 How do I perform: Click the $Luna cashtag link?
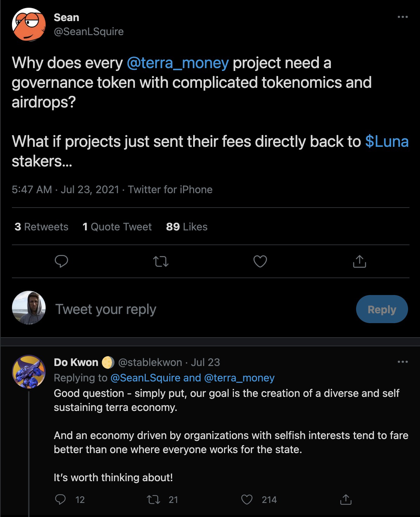(387, 141)
